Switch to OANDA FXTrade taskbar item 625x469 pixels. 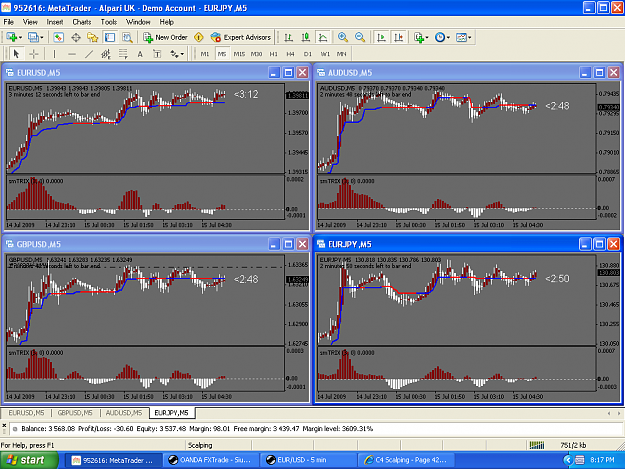coord(210,460)
